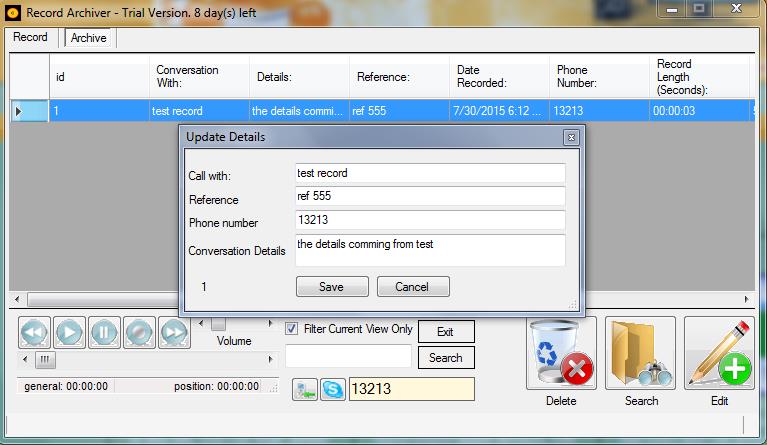This screenshot has width=767, height=445.
Task: Close the Update Details dialog with X
Action: coord(571,137)
